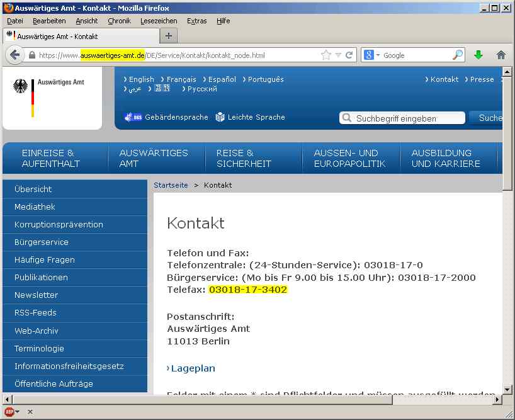515x420 pixels.
Task: Open the Lesezeichen menu
Action: point(159,21)
